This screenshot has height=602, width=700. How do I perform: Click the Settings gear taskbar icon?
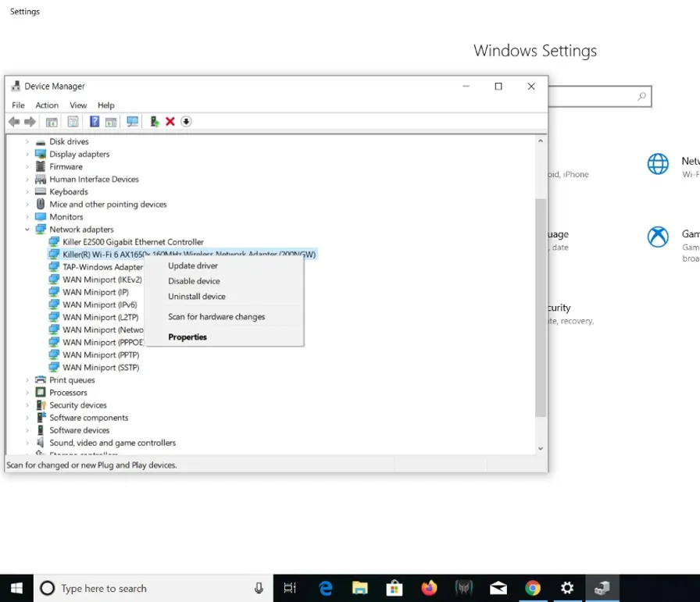tap(567, 588)
